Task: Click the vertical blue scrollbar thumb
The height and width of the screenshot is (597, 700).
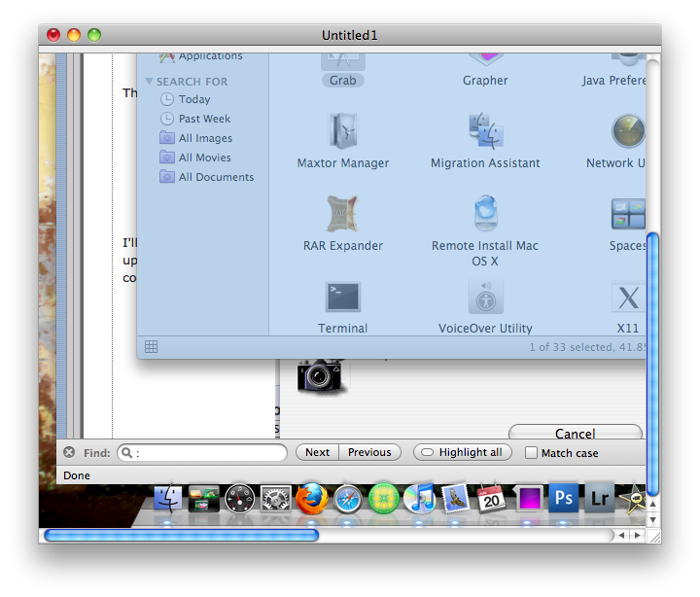Action: (652, 365)
